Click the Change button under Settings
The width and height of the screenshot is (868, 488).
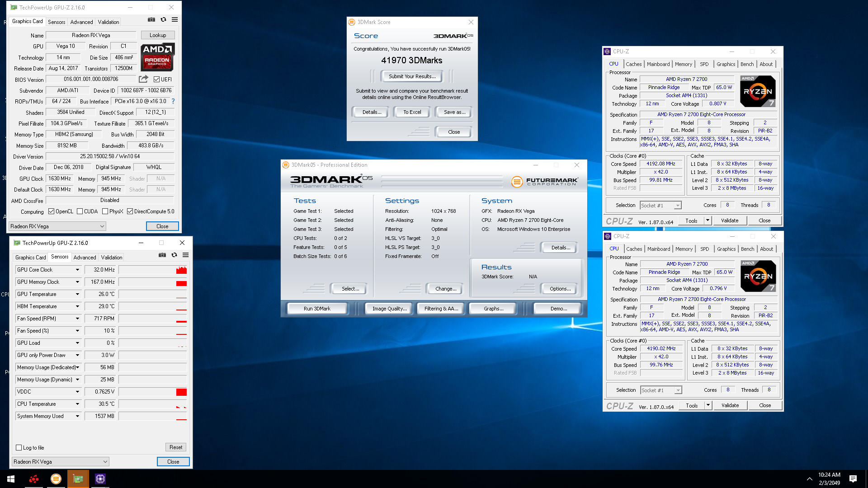pos(446,289)
